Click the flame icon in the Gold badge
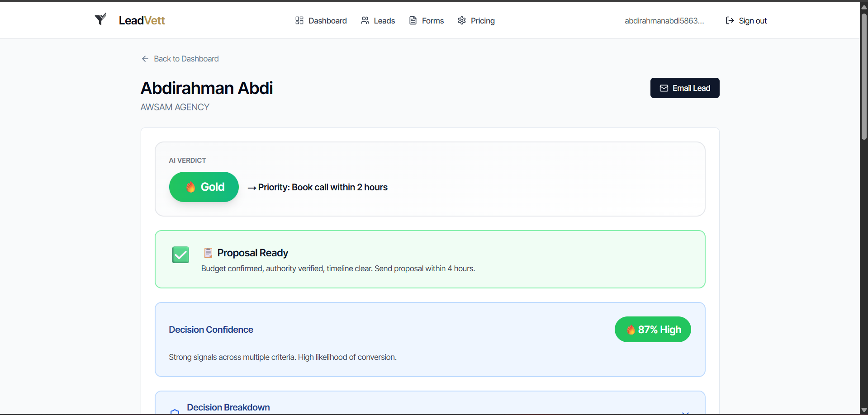Screen dimensions: 868x415 point(191,187)
